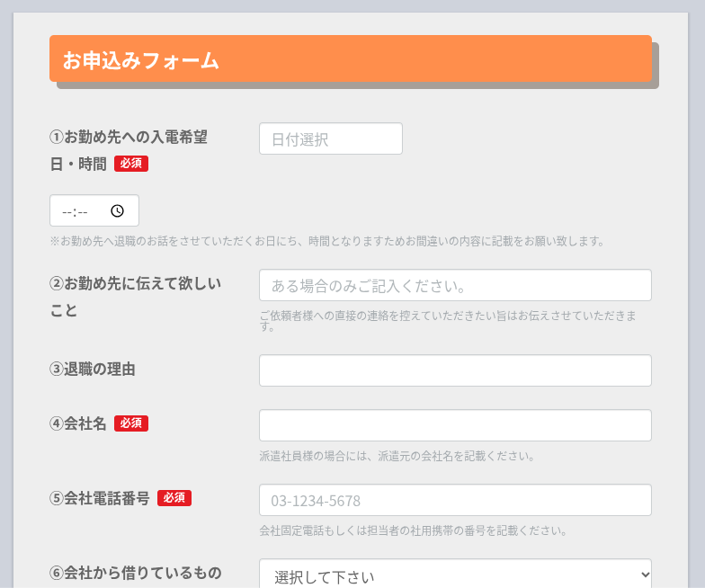This screenshot has width=705, height=588.
Task: Focus the お勤め先に伝えて欲しいこと text field
Action: [455, 285]
